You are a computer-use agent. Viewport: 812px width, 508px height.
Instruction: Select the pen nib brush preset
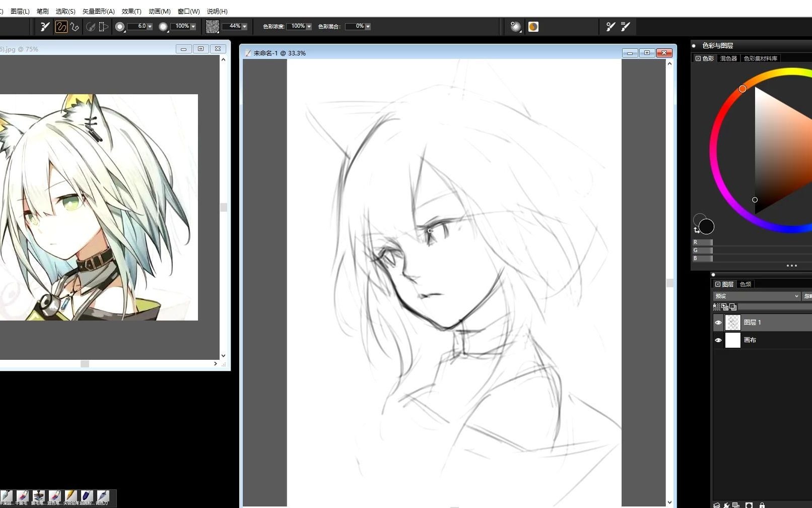(x=6, y=496)
